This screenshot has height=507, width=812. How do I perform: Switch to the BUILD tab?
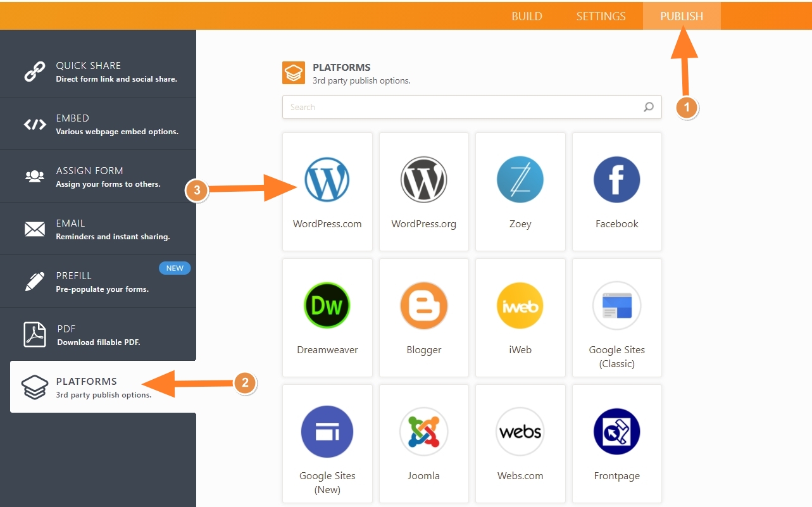(527, 16)
